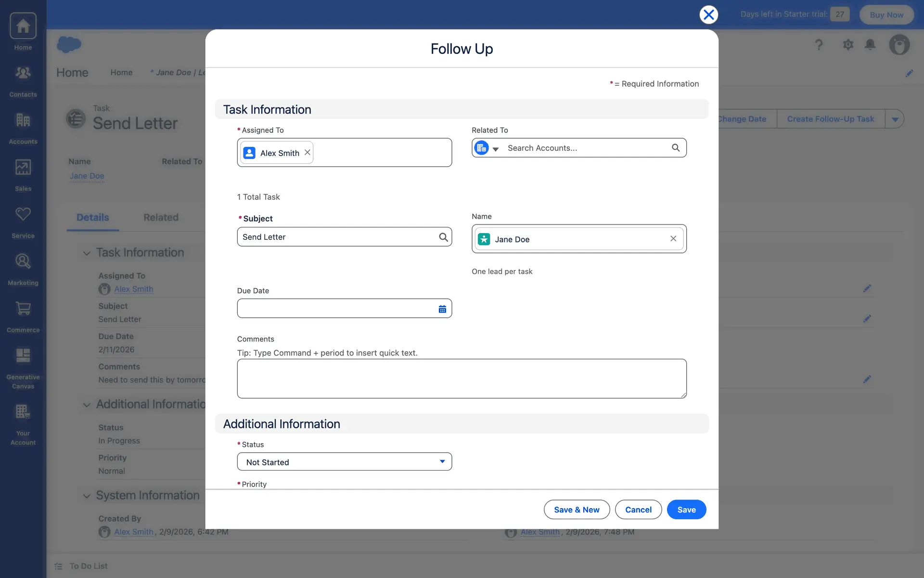Remove Alex Smith from Assigned To
This screenshot has width=924, height=578.
tap(307, 152)
